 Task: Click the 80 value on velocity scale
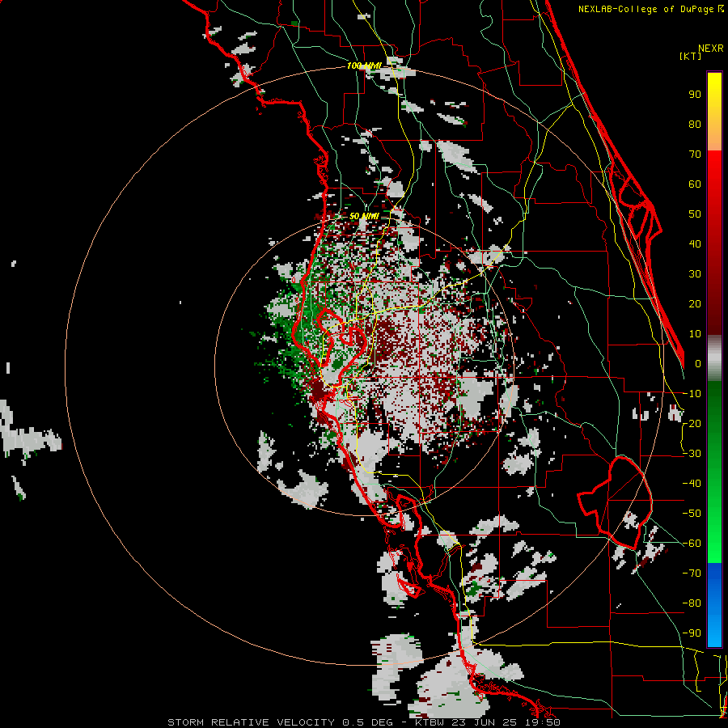tap(695, 125)
